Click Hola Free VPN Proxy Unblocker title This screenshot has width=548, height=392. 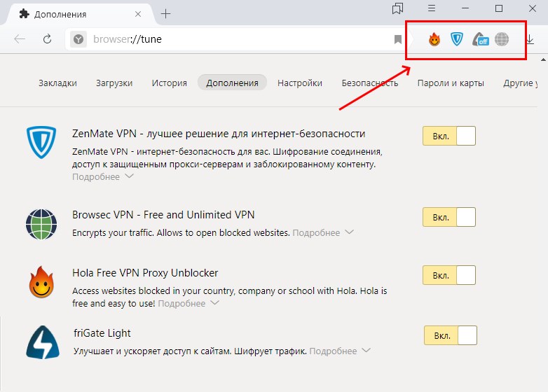pos(145,272)
